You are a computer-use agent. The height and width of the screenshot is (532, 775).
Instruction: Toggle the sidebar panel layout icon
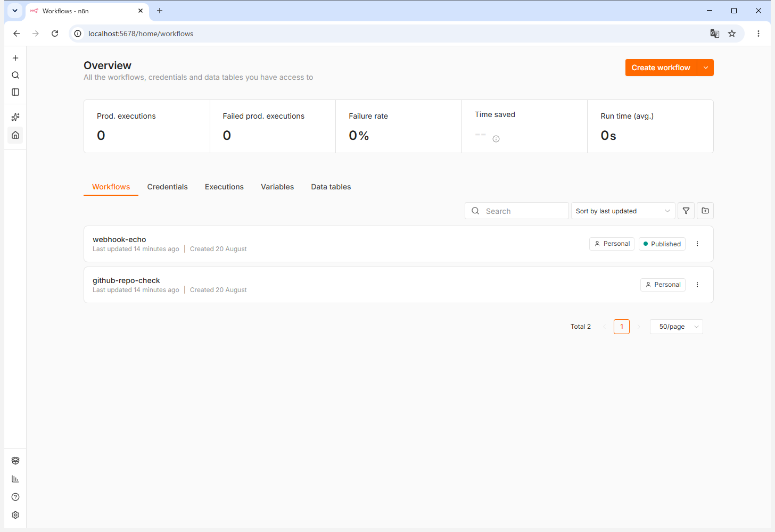tap(15, 92)
